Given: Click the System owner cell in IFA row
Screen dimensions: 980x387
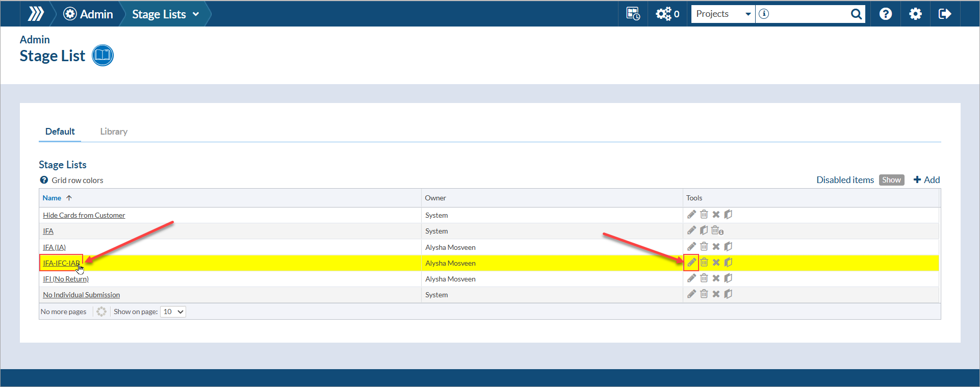Looking at the screenshot, I should [x=436, y=231].
